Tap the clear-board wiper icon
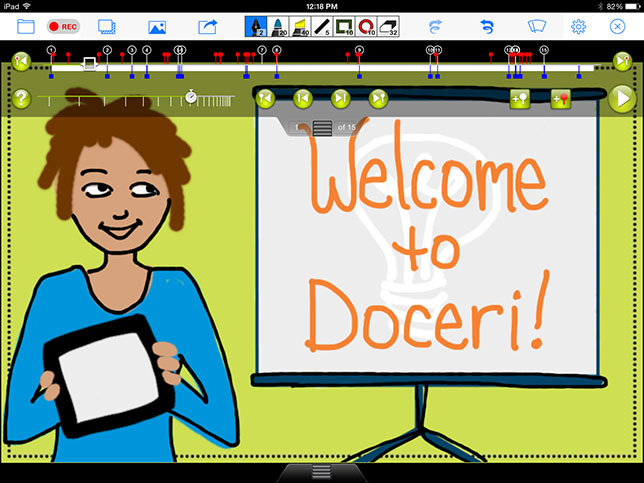Viewport: 644px width, 483px height. pos(537,27)
